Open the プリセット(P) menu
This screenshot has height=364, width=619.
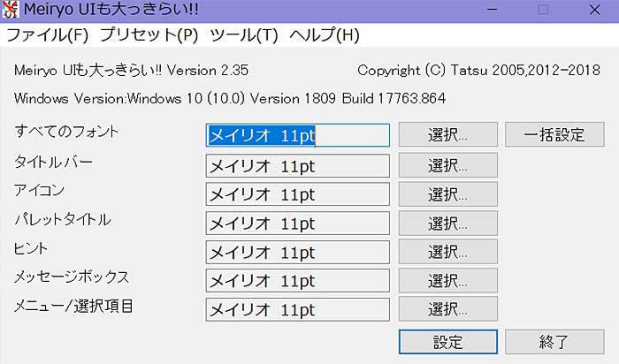[149, 35]
